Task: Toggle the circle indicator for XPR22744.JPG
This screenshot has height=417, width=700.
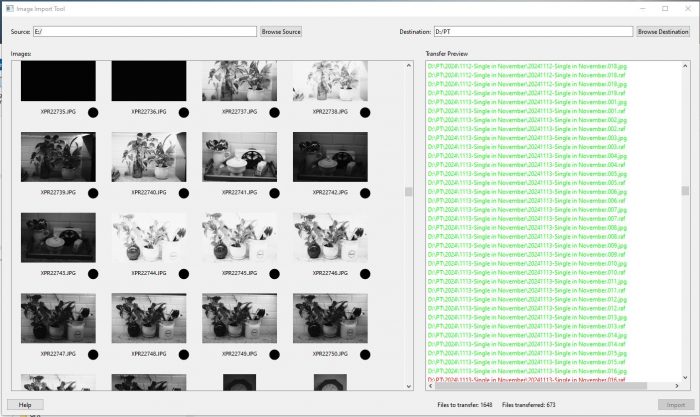Action: click(183, 274)
